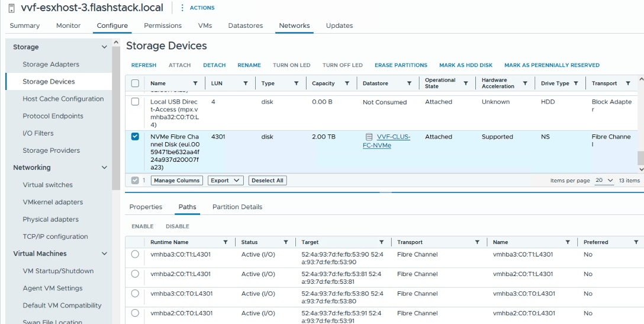Open the Datastores tab
644x324 pixels.
click(246, 25)
